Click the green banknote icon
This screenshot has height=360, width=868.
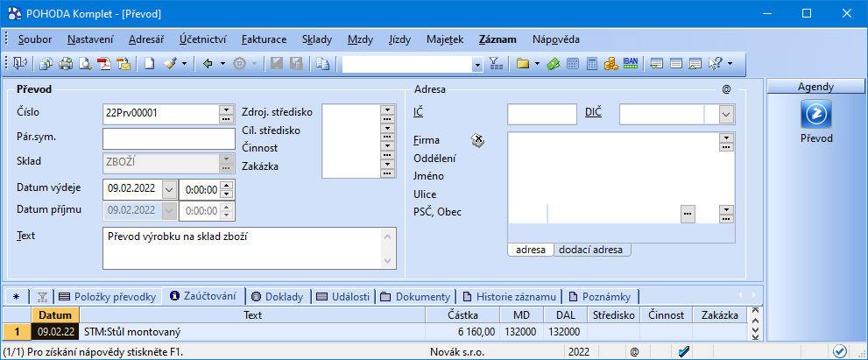tap(553, 64)
